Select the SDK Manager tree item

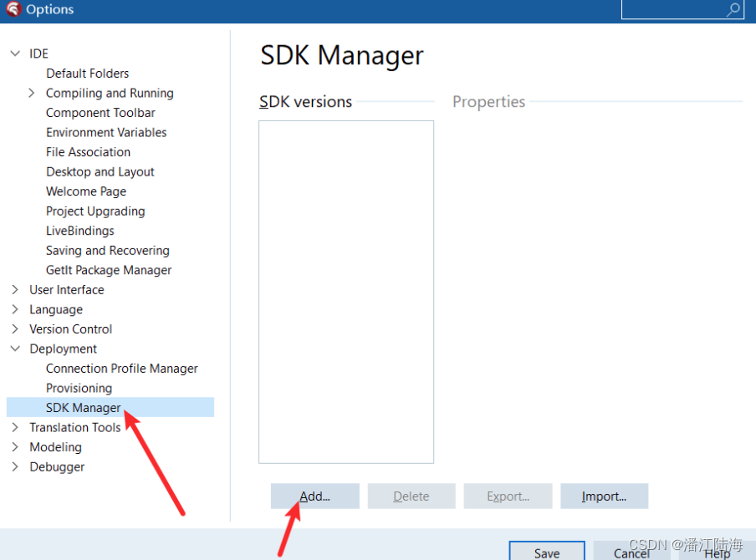(x=83, y=407)
